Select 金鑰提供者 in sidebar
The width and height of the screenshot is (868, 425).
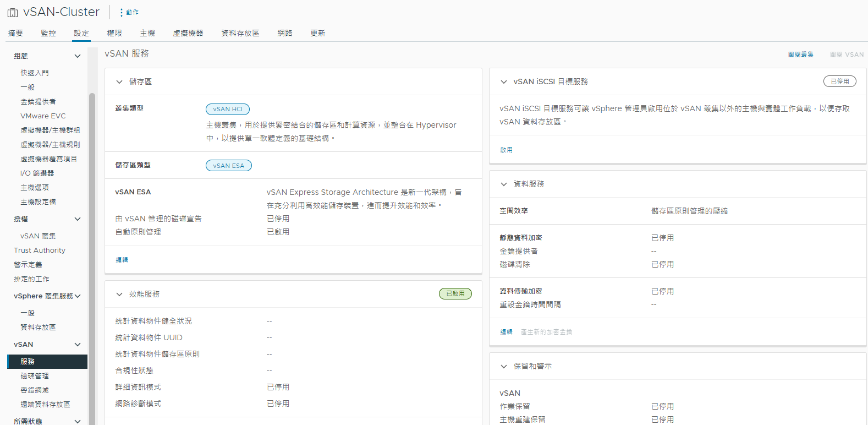(38, 101)
